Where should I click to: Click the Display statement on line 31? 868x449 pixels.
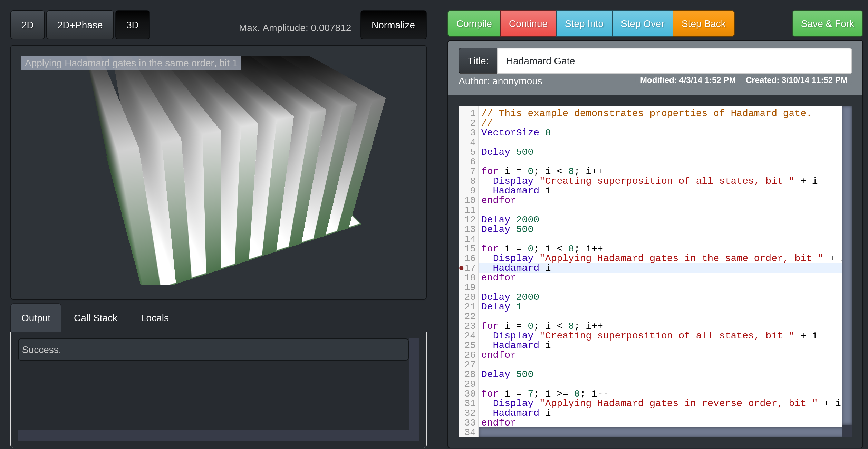point(667,403)
